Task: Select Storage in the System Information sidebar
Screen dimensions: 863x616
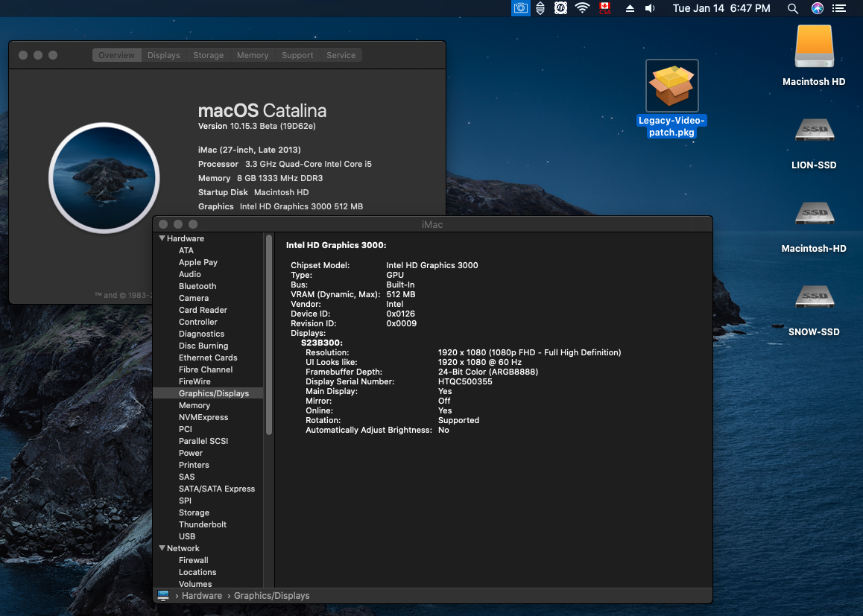Action: click(194, 512)
